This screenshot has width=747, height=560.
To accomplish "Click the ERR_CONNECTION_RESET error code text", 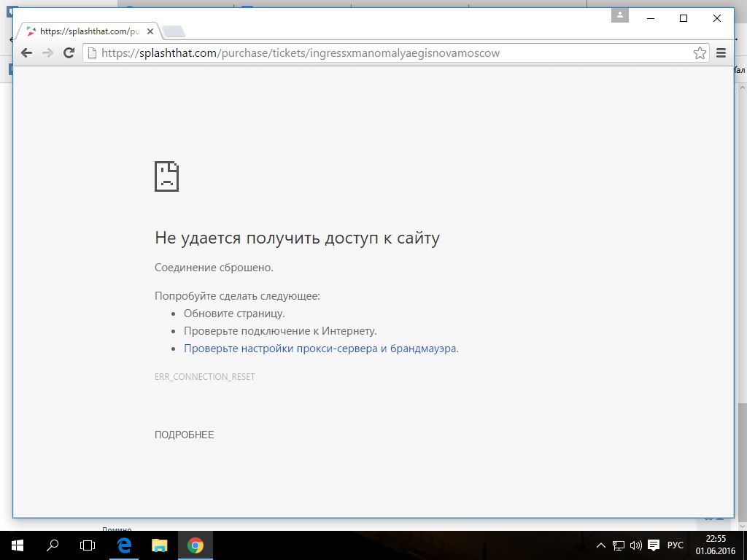I will [205, 377].
